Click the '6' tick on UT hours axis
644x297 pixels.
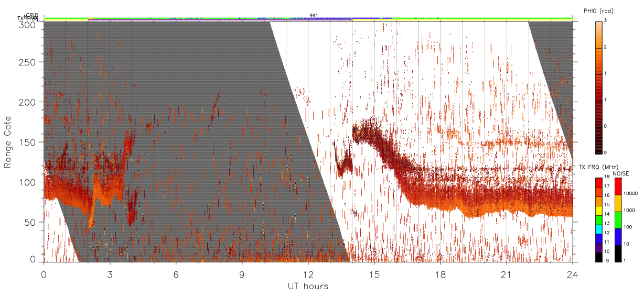point(176,274)
